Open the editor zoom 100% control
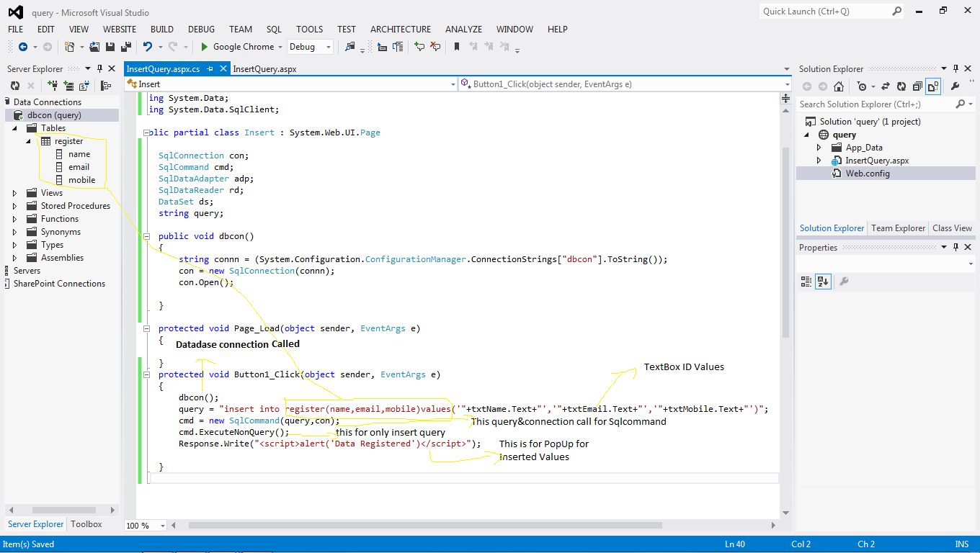 [145, 526]
